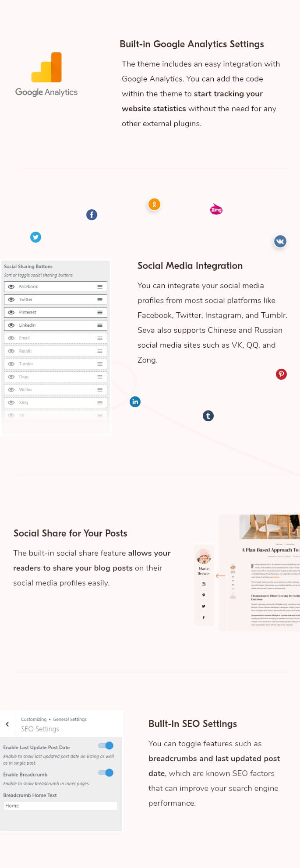The height and width of the screenshot is (868, 300).
Task: Click the Breadcrumb Home Text field
Action: click(x=60, y=805)
